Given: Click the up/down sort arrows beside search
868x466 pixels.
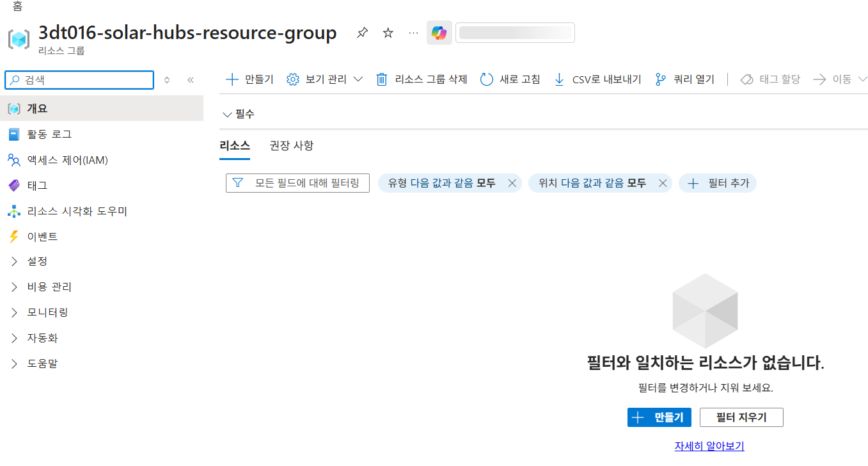Looking at the screenshot, I should [167, 80].
